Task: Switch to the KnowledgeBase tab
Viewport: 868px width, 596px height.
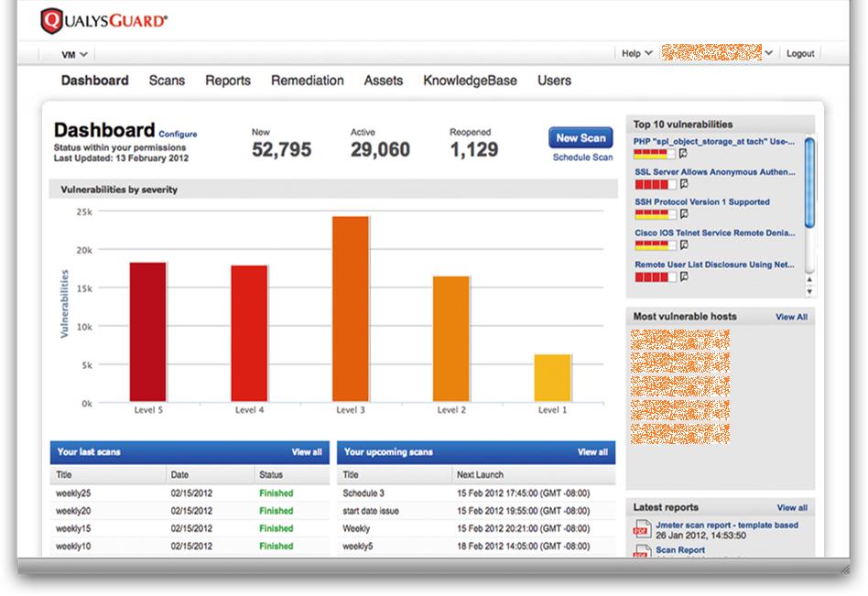Action: coord(470,81)
